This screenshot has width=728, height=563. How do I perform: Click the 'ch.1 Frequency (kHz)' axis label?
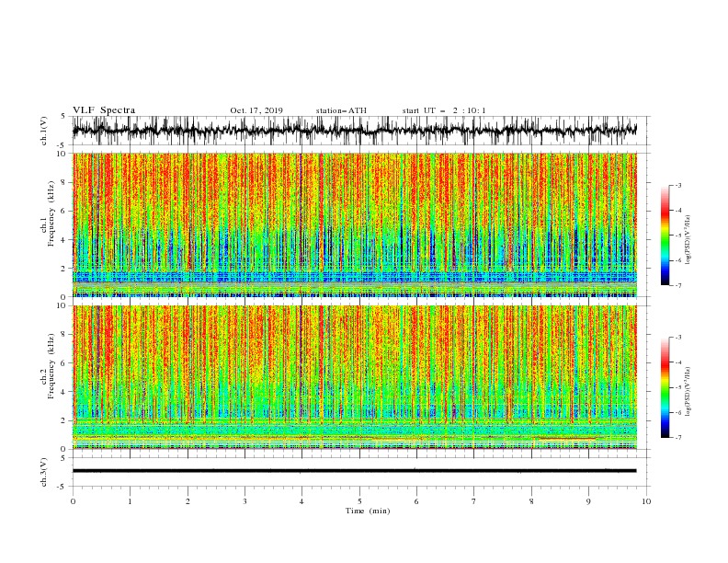(48, 214)
